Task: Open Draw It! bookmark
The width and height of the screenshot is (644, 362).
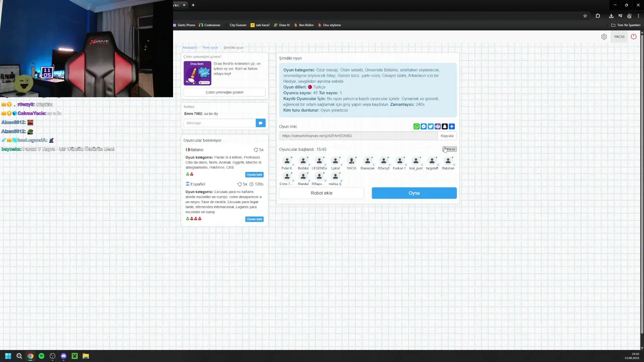Action: click(x=282, y=25)
